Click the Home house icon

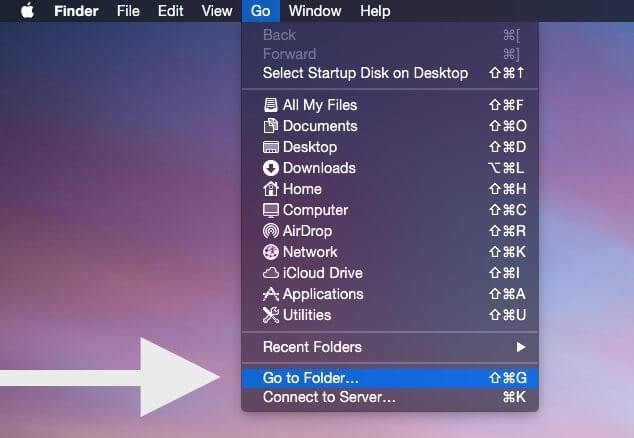[x=270, y=189]
